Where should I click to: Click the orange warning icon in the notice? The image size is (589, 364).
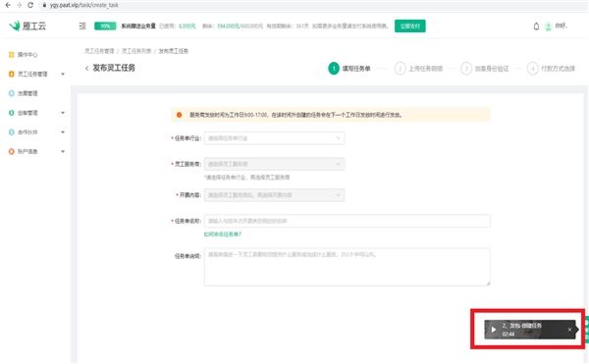(180, 115)
